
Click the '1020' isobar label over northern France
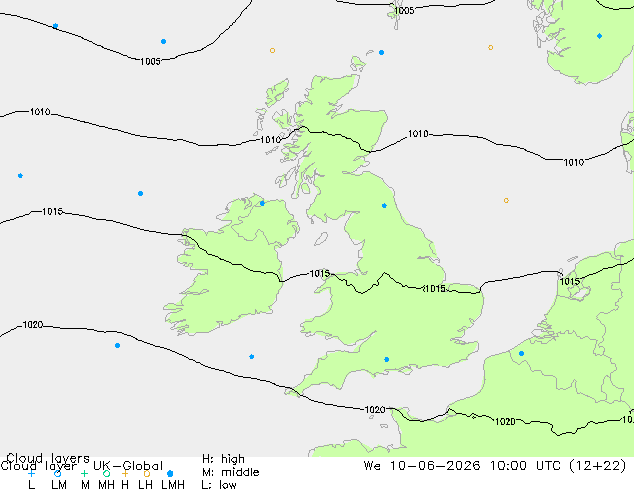[x=505, y=422]
